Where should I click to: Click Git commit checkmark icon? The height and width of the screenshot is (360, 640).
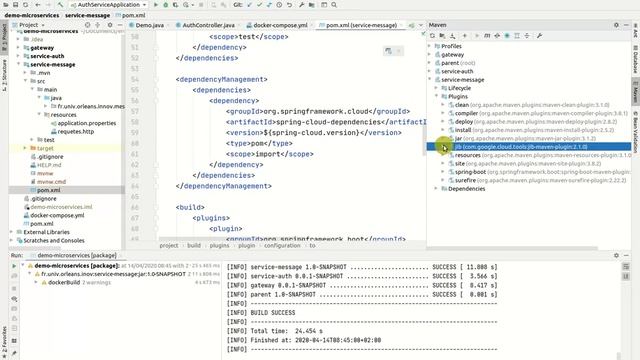[x=259, y=5]
